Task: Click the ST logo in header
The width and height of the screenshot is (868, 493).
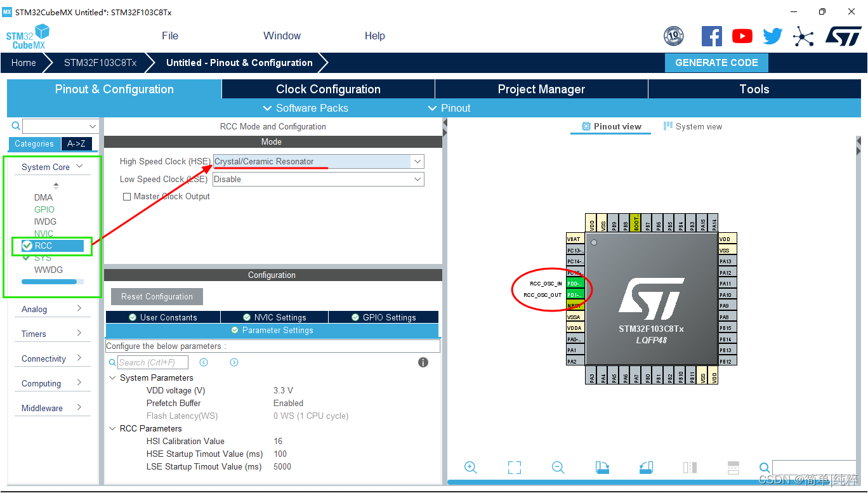Action: 843,36
